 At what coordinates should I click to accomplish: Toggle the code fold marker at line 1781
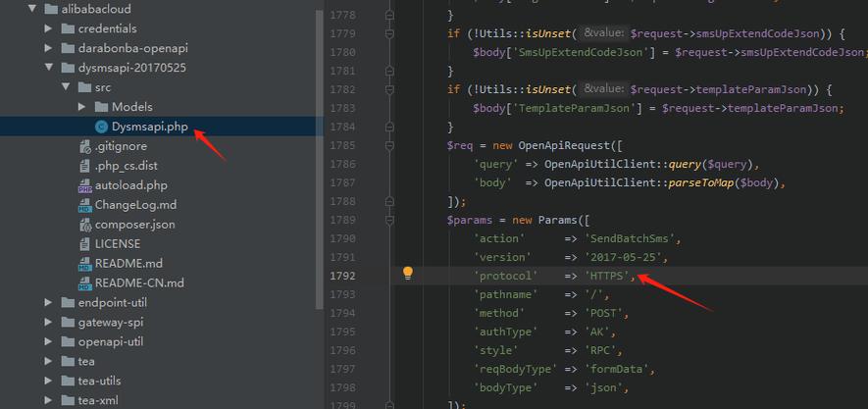click(389, 71)
